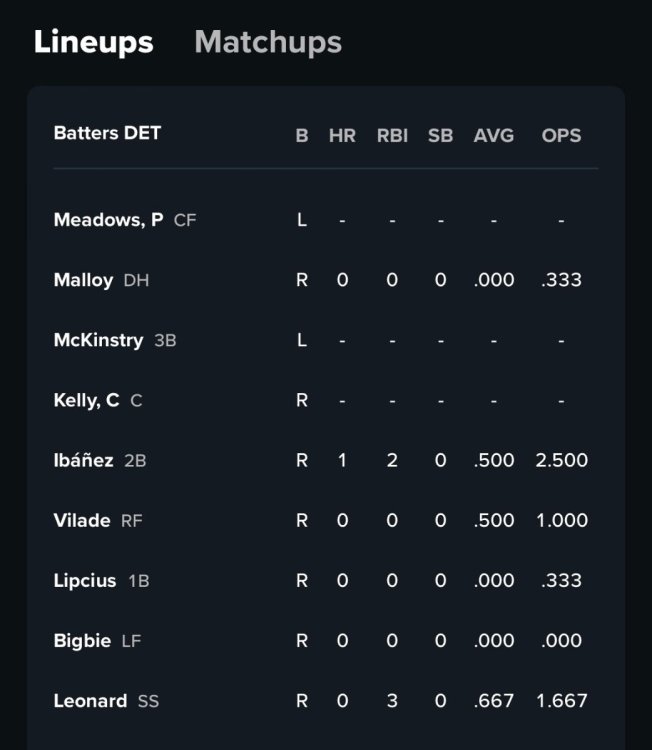This screenshot has width=652, height=750.
Task: Tap the SB column header
Action: 440,135
